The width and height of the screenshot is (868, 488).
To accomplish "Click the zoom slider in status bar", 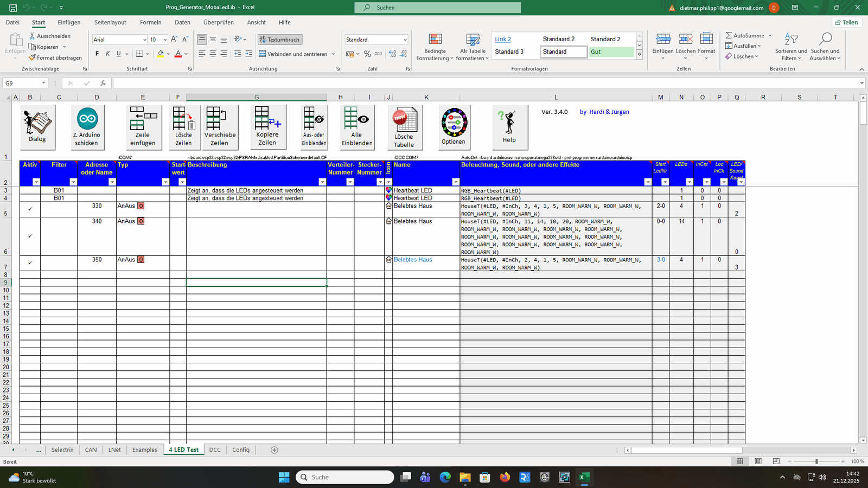I will point(816,461).
